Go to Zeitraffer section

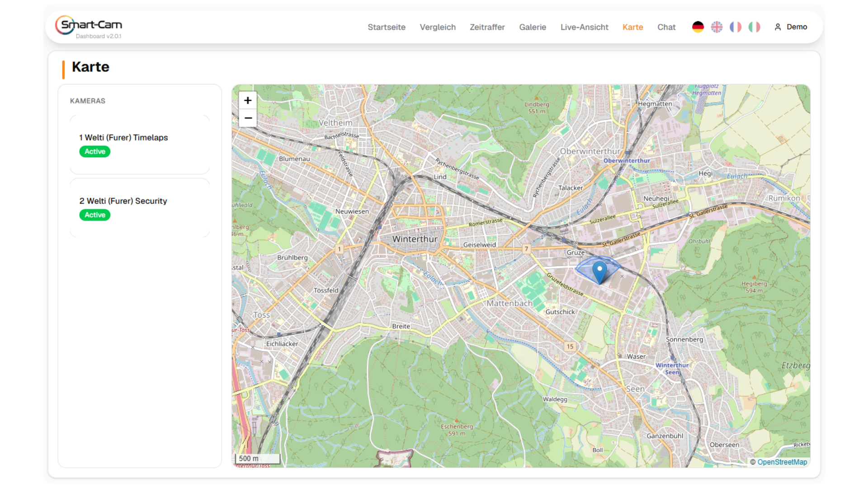coord(487,27)
